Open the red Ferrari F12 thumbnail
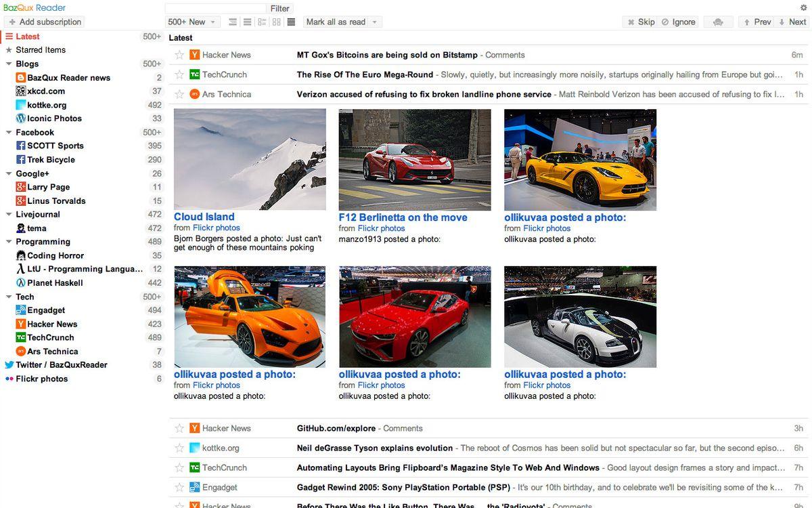Image resolution: width=812 pixels, height=508 pixels. tap(415, 160)
